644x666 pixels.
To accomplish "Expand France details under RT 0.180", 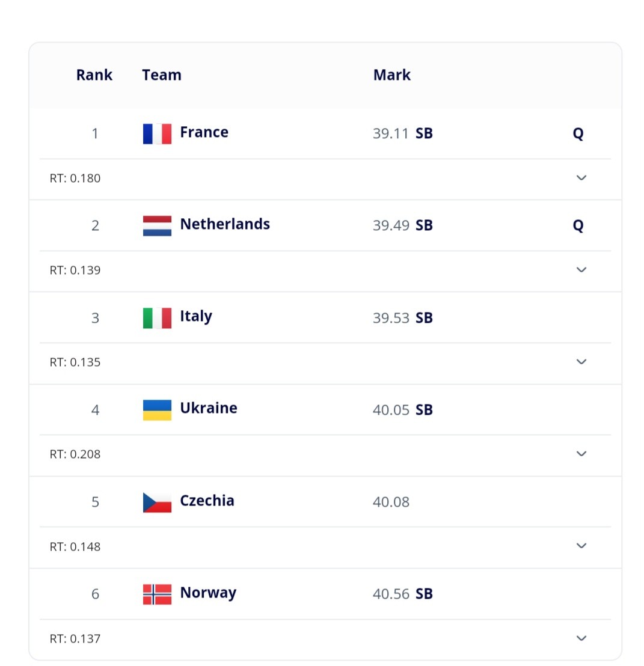I will coord(581,177).
